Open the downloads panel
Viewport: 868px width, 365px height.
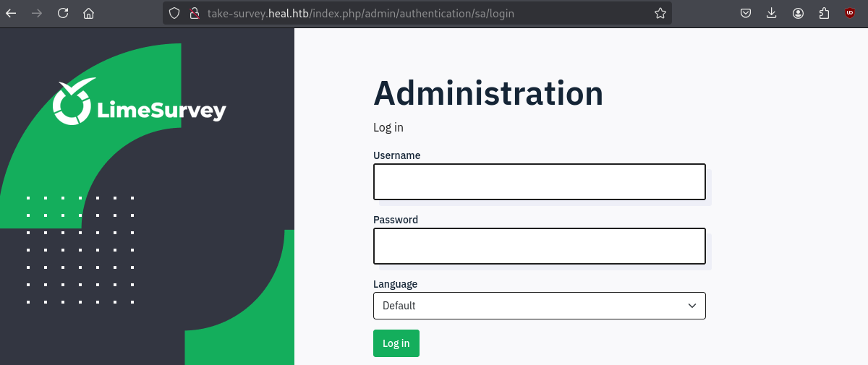[772, 13]
